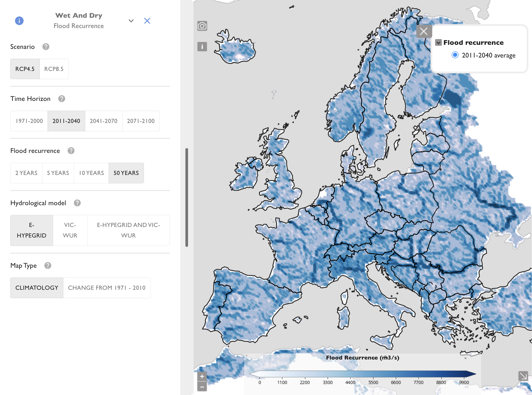Image resolution: width=532 pixels, height=395 pixels.
Task: Zoom in the map with plus button
Action: 202,377
